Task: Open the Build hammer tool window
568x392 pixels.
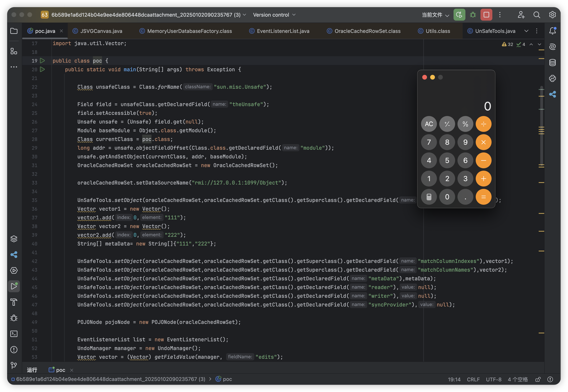Action: [x=14, y=302]
